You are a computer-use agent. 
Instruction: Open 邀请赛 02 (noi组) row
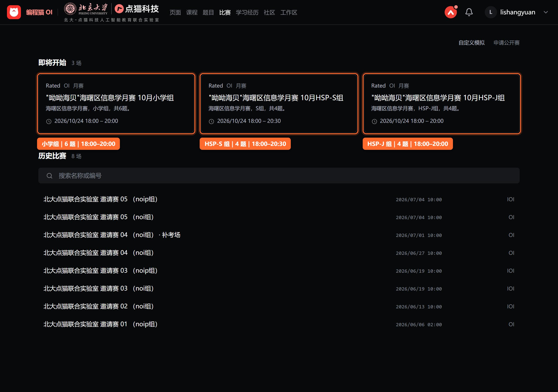click(279, 306)
